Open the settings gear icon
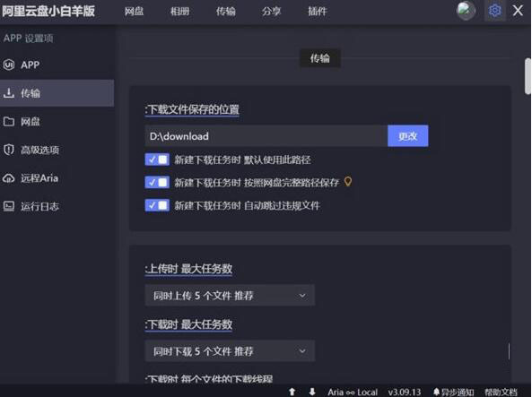The image size is (532, 397). tap(494, 11)
